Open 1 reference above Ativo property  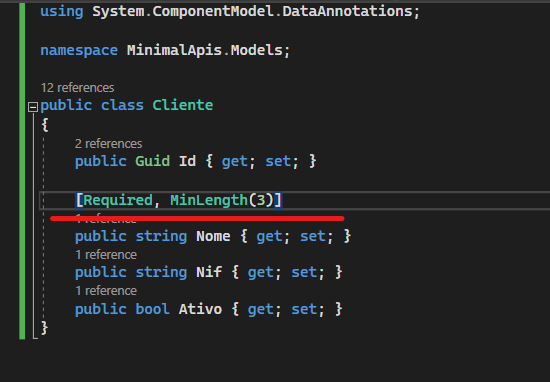coord(106,291)
